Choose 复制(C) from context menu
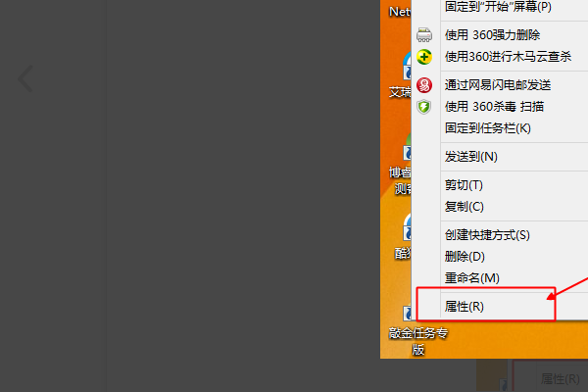The height and width of the screenshot is (392, 588). coord(465,207)
